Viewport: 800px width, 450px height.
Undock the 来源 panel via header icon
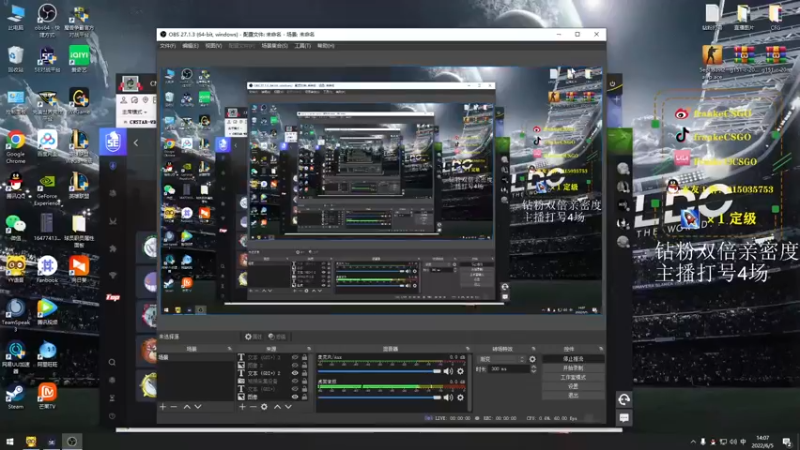click(x=309, y=349)
